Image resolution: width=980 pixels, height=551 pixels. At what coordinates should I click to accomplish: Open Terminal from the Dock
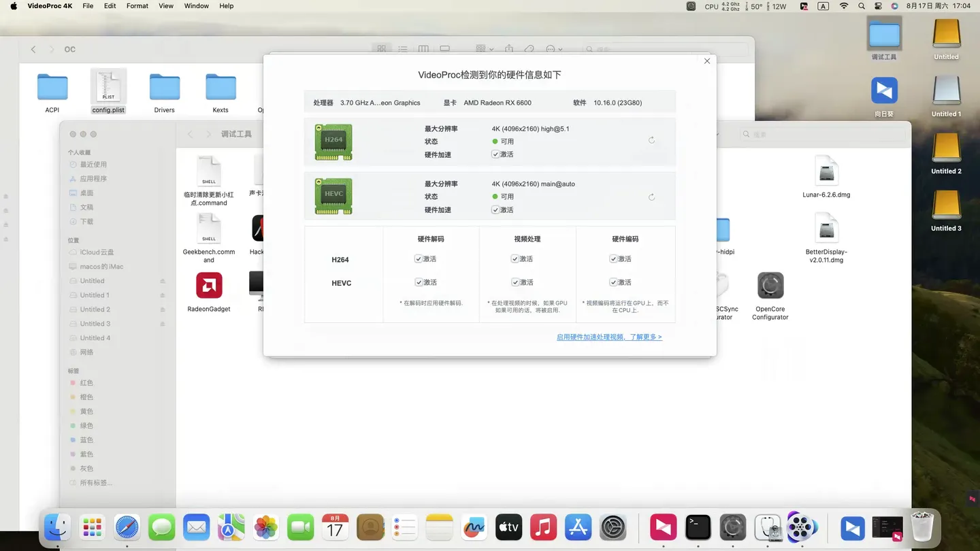coord(698,527)
